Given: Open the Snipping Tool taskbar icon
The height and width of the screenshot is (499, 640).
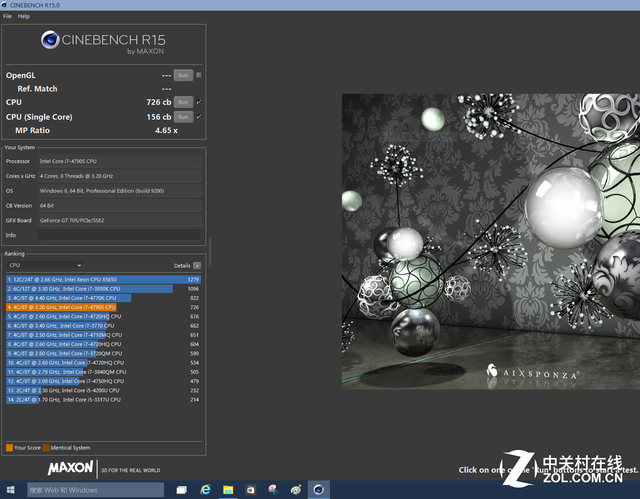Looking at the screenshot, I should click(273, 490).
